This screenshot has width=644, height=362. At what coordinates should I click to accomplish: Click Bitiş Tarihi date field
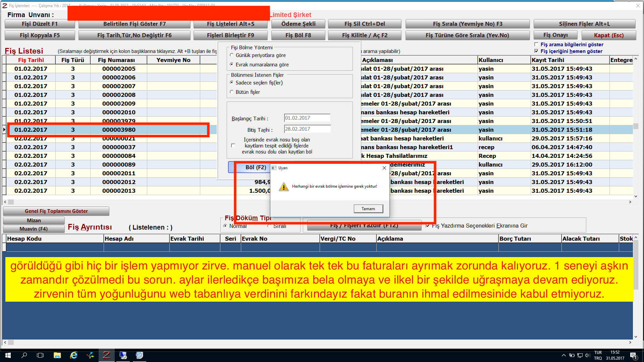[x=307, y=129]
